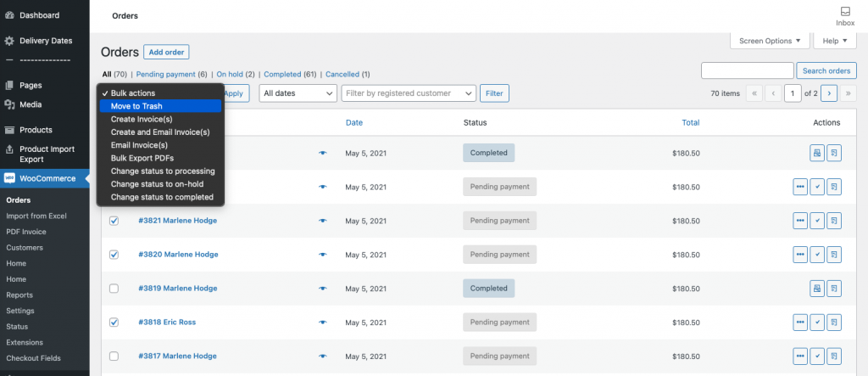The image size is (868, 376).
Task: Open the PDF Invoice submenu item
Action: pos(26,232)
